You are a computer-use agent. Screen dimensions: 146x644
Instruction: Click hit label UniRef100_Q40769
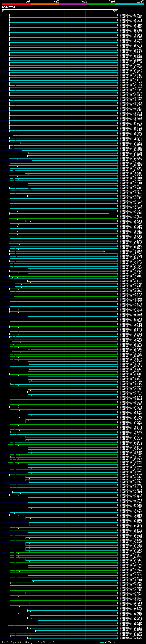click(x=131, y=211)
